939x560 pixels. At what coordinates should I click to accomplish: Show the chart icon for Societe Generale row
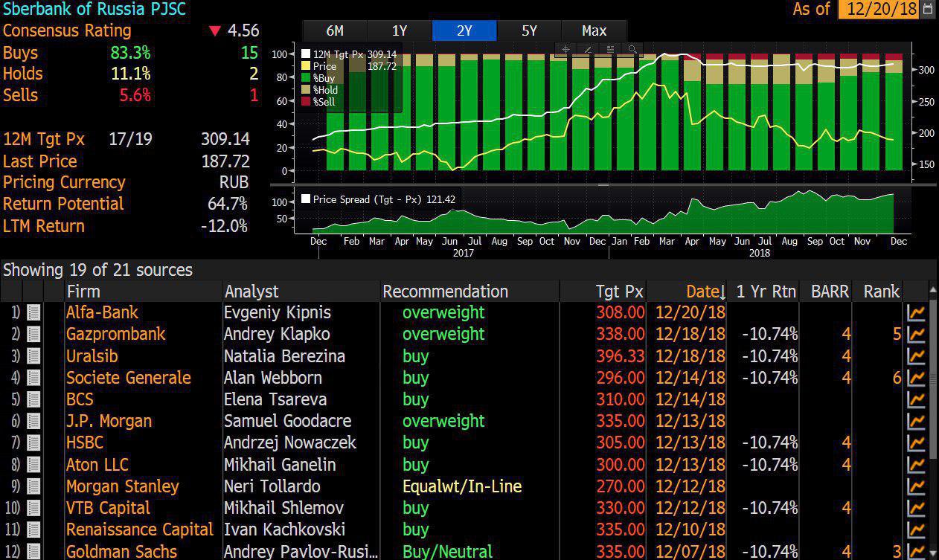[916, 378]
